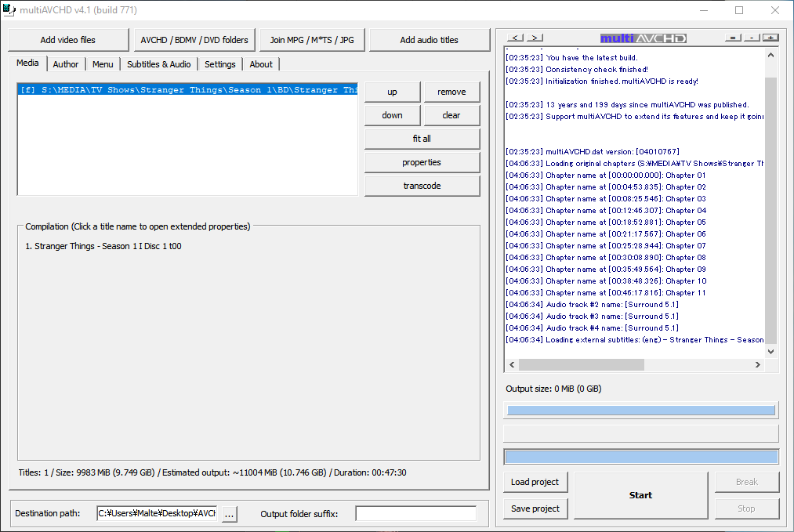Viewport: 794px width, 532px height.
Task: Click log scrollbar down arrow
Action: (x=770, y=352)
